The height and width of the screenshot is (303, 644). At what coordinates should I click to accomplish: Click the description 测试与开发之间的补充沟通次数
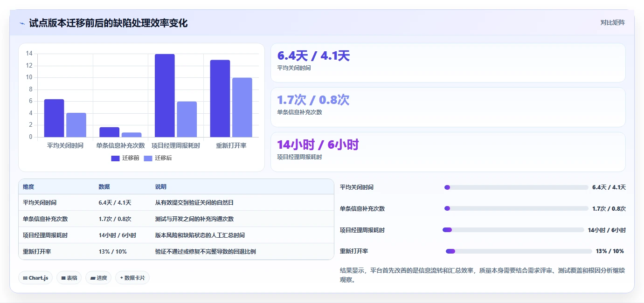coord(194,219)
